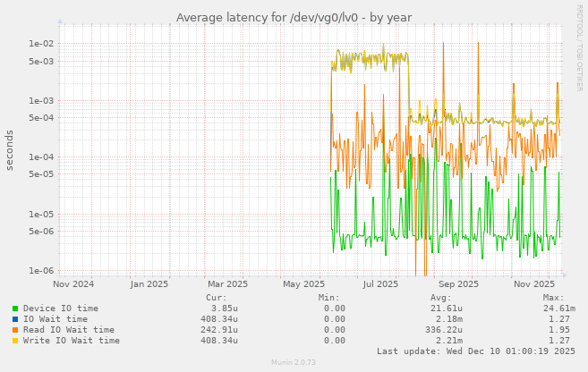Click the Device IO current value 3.85u
The width and height of the screenshot is (588, 372).
tap(225, 309)
